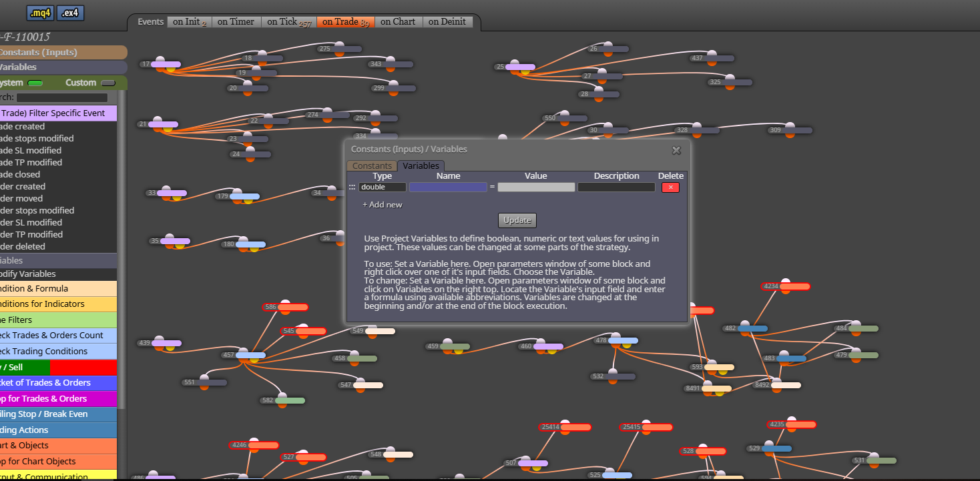Select red block 4246 on the canvas

pos(254,445)
